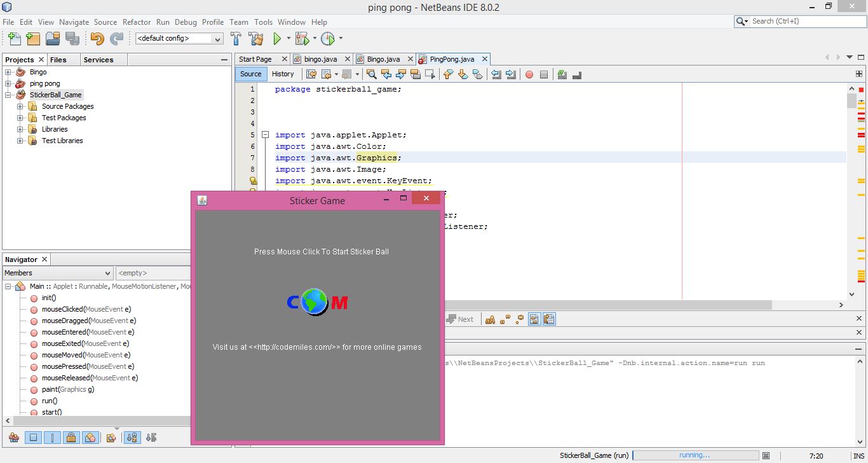Open the Refactor menu
The height and width of the screenshot is (463, 868).
(x=137, y=22)
